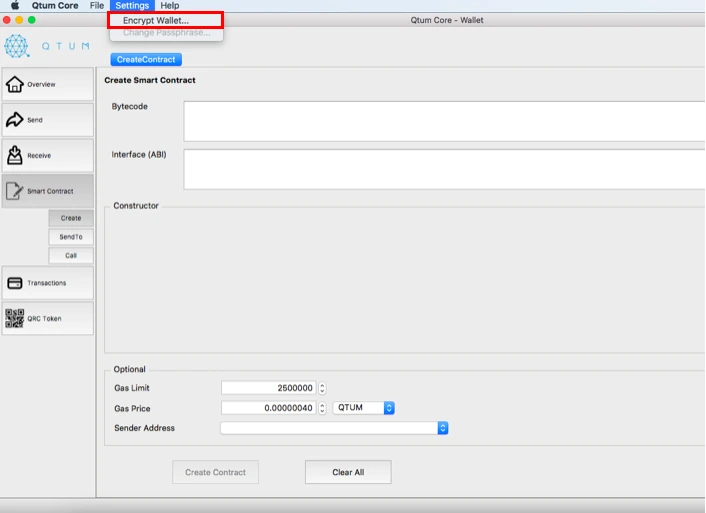Click the Qtum globe logo
The width and height of the screenshot is (706, 513).
click(17, 46)
